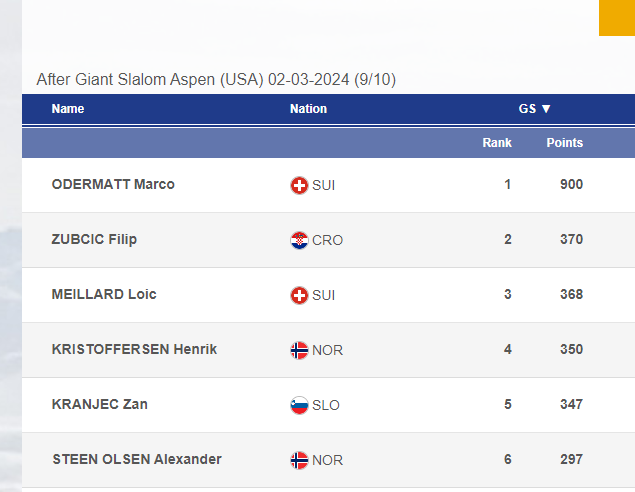Click the After Giant Slalom Aspen heading
The image size is (635, 492).
[x=216, y=79]
